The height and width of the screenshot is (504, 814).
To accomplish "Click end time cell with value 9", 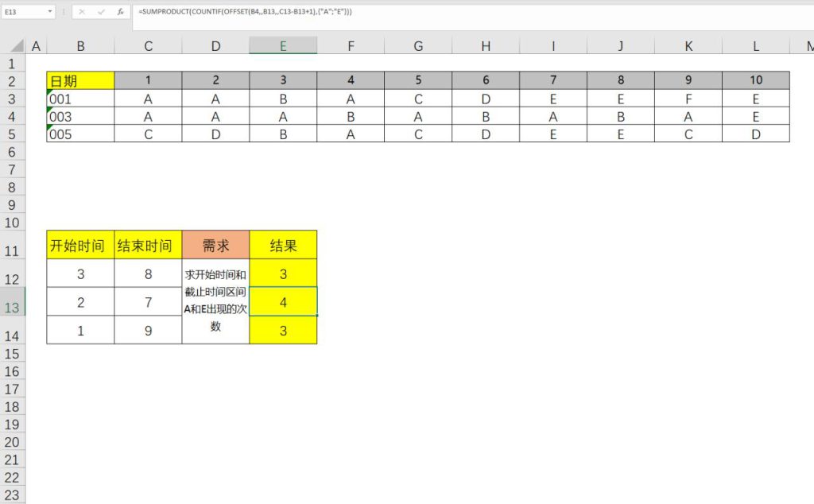I will tap(148, 330).
